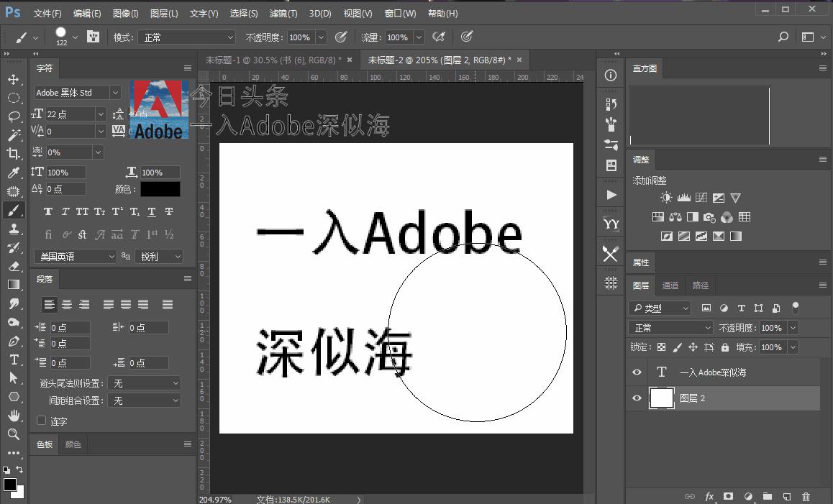Delete layer using trash icon
The image size is (833, 504).
tap(806, 497)
